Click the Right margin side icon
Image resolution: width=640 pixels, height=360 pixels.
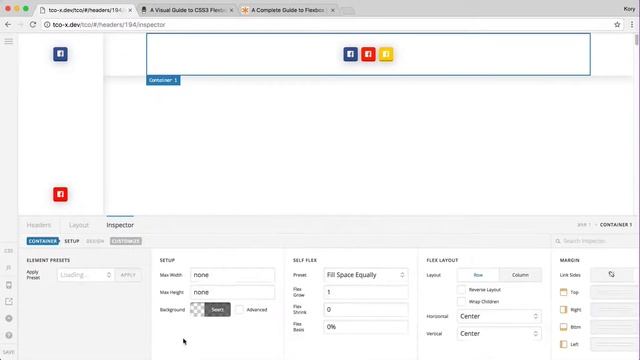click(564, 309)
